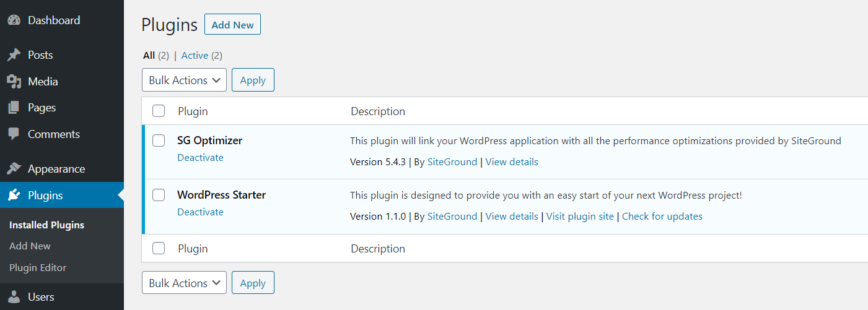This screenshot has height=310, width=868.
Task: Click the Plugin column label in footer
Action: click(193, 249)
